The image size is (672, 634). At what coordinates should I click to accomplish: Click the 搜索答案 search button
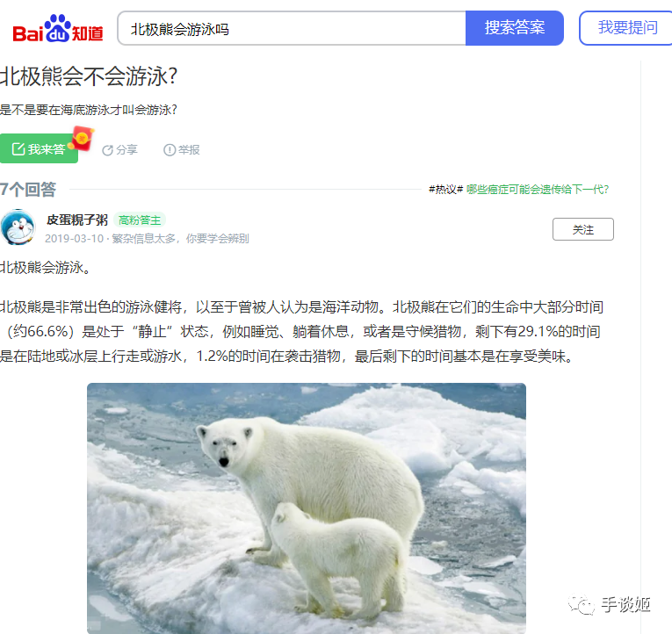click(x=514, y=28)
